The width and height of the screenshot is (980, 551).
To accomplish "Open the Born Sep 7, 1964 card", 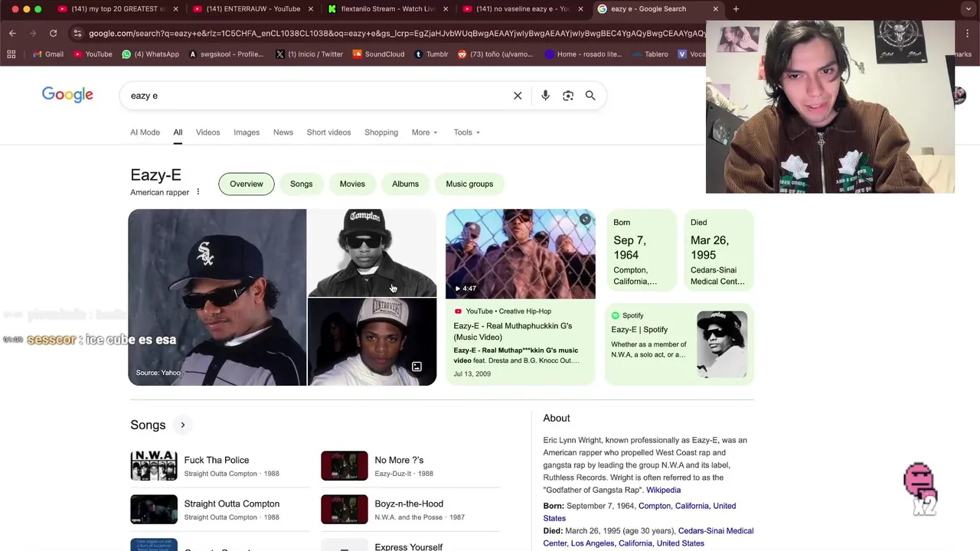I will coord(641,251).
